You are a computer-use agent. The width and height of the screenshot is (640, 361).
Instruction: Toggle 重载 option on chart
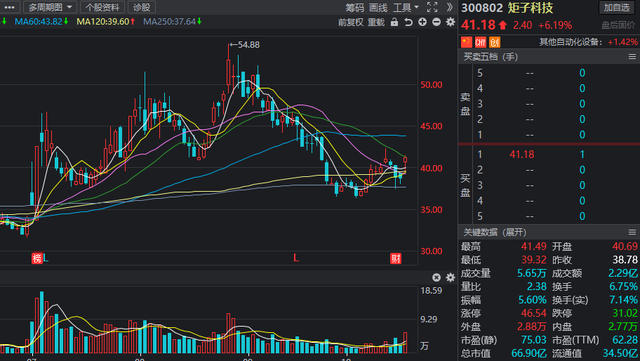click(x=376, y=22)
